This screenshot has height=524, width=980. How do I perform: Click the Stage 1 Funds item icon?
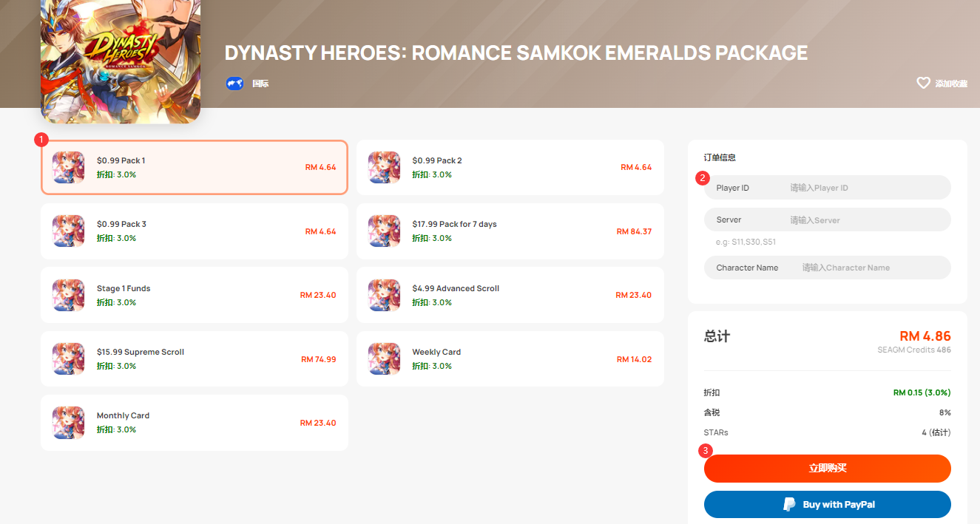68,295
